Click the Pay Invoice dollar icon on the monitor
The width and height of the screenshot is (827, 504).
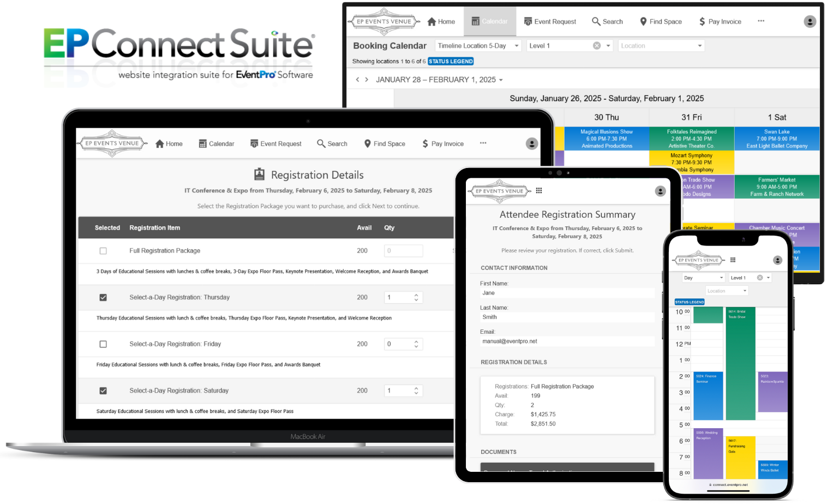pyautogui.click(x=702, y=22)
